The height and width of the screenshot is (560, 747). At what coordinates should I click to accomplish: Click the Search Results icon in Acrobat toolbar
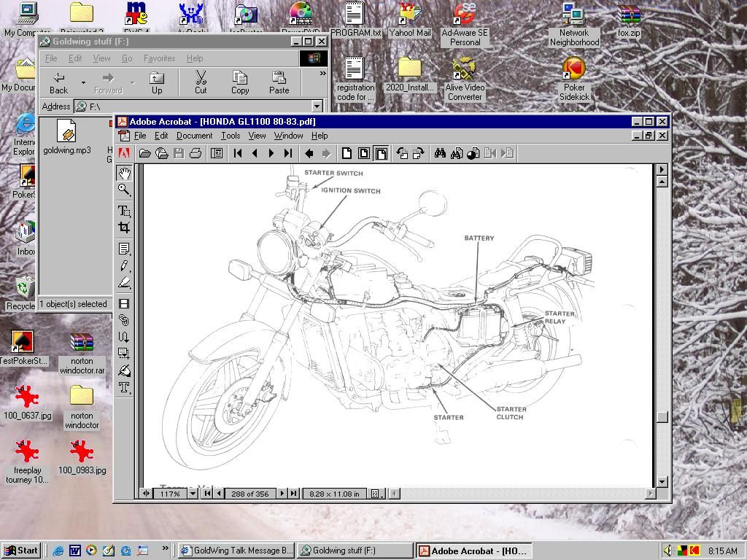(473, 153)
